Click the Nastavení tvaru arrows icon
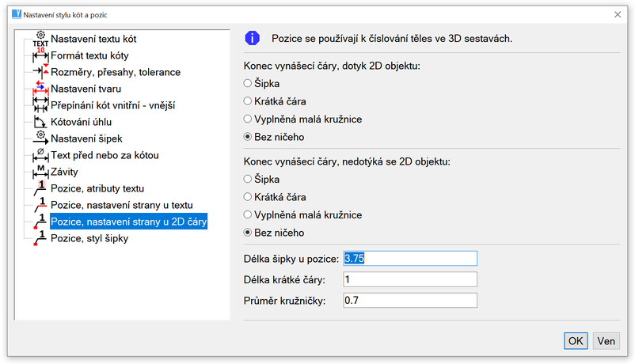Image resolution: width=635 pixels, height=364 pixels. [41, 89]
